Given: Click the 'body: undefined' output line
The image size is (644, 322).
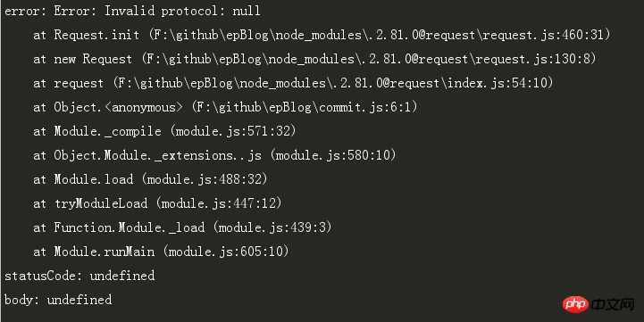Looking at the screenshot, I should click(58, 300).
